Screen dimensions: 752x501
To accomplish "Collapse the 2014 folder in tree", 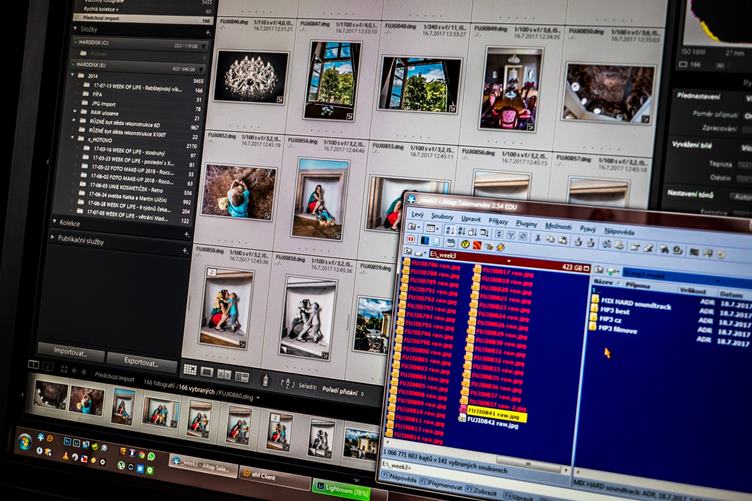I will pyautogui.click(x=73, y=75).
